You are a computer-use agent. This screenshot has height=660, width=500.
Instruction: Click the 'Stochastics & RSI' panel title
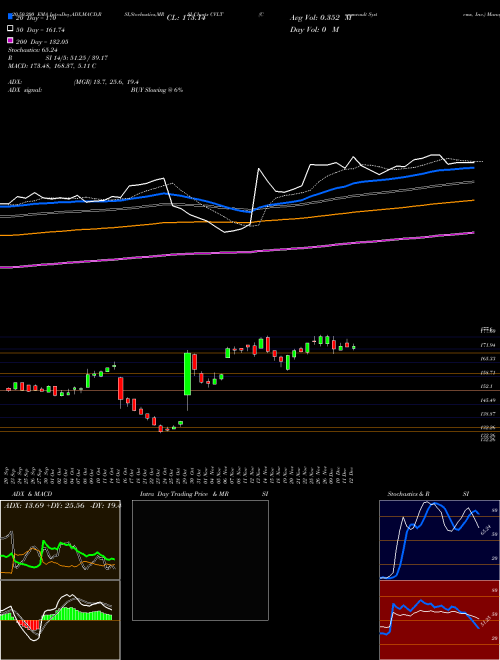pos(428,494)
